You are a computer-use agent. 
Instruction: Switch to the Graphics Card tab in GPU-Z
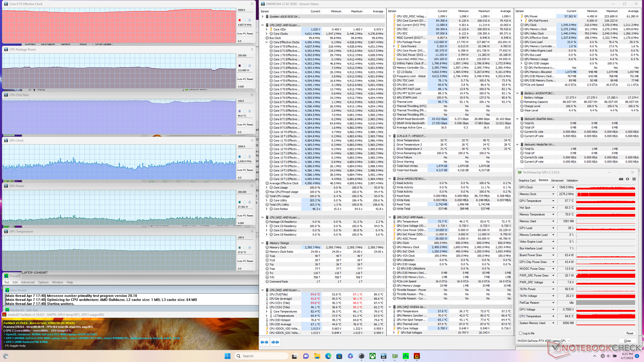527,180
